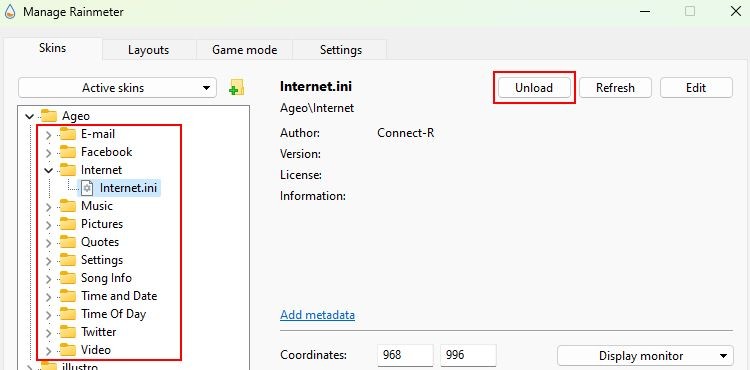Collapse the Internet folder
750x370 pixels.
pos(48,170)
